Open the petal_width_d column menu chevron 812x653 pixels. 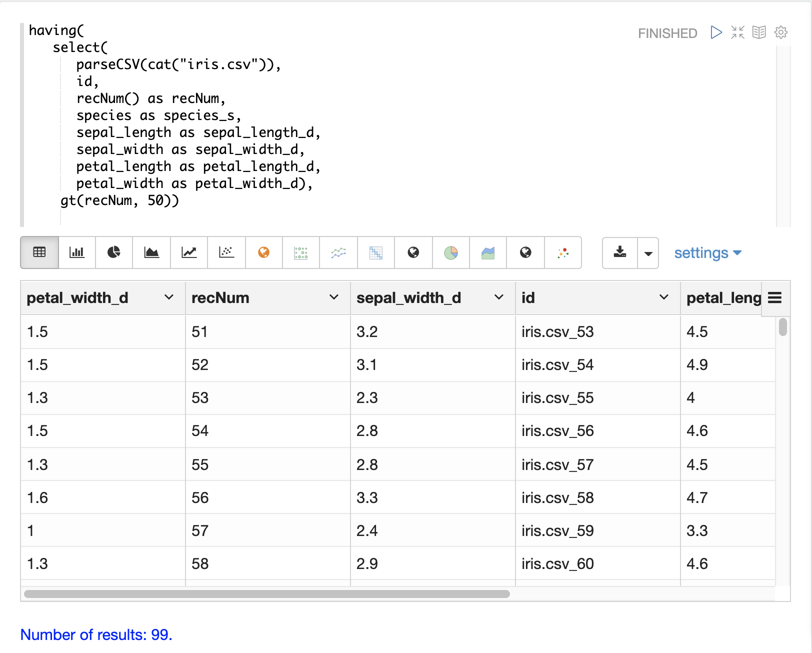pyautogui.click(x=169, y=297)
